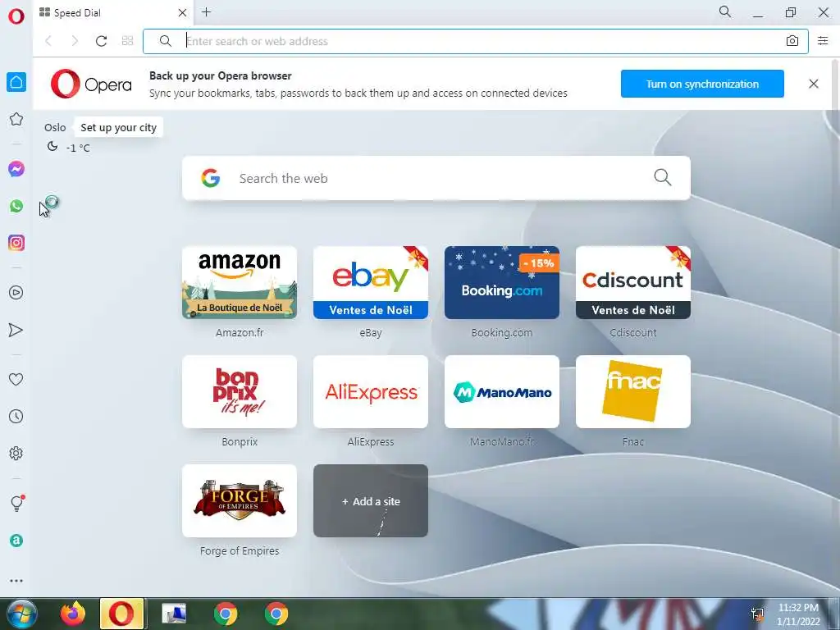This screenshot has height=630, width=840.
Task: Launch WhatsApp from the sidebar
Action: pyautogui.click(x=16, y=206)
